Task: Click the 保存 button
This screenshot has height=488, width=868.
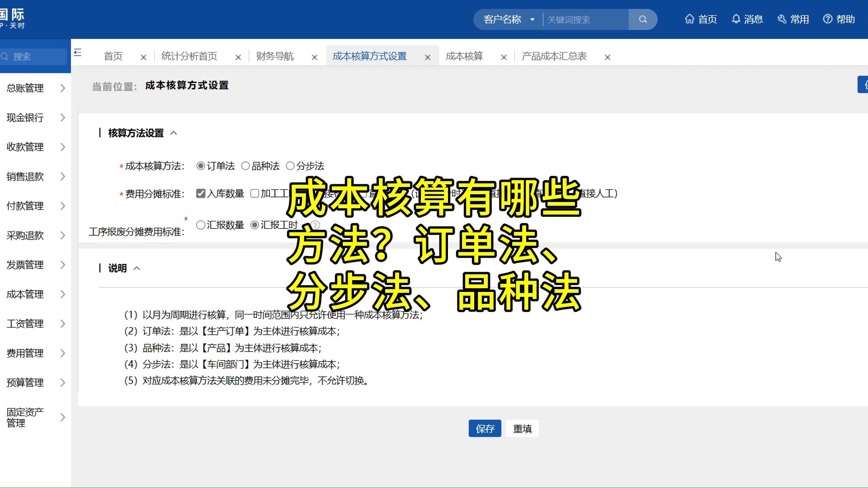Action: pos(485,428)
